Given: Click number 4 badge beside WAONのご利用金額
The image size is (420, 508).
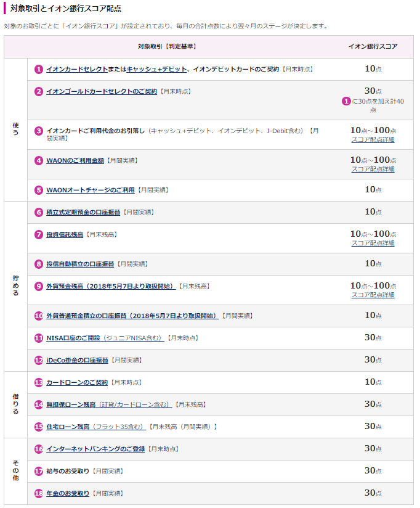Looking at the screenshot, I should (39, 160).
